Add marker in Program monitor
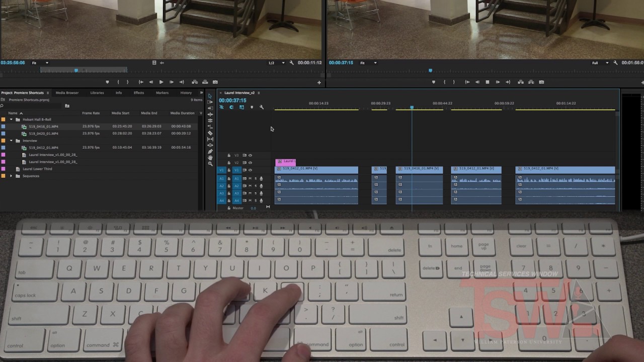The width and height of the screenshot is (644, 362). coord(434,82)
